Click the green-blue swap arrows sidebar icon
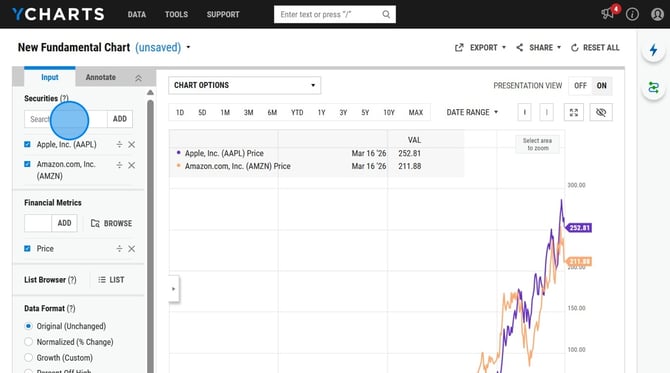The width and height of the screenshot is (670, 373). (653, 88)
